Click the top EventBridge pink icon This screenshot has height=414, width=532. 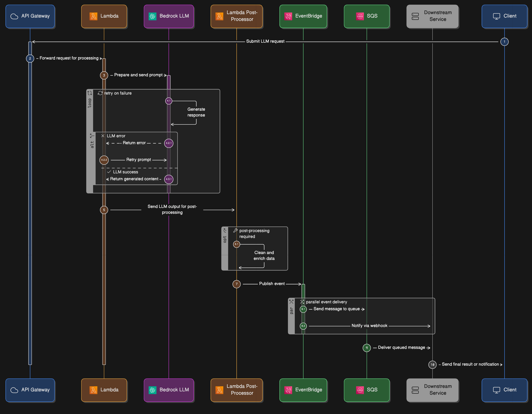click(x=288, y=16)
